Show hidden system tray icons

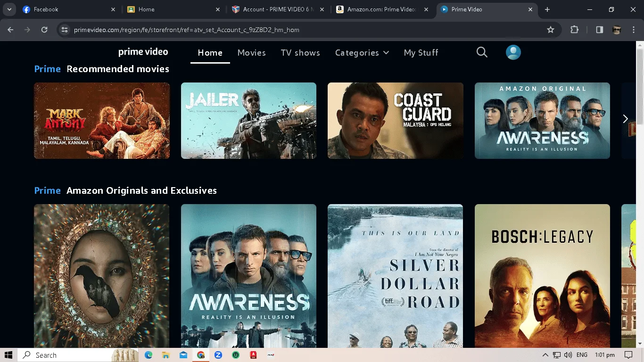pyautogui.click(x=545, y=355)
